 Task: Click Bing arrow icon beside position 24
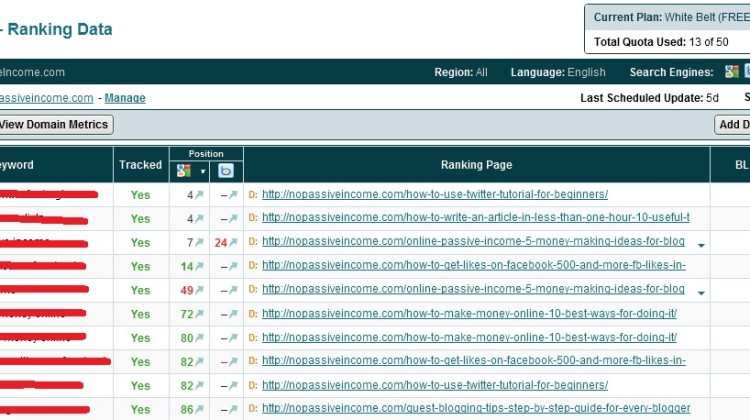pos(233,242)
